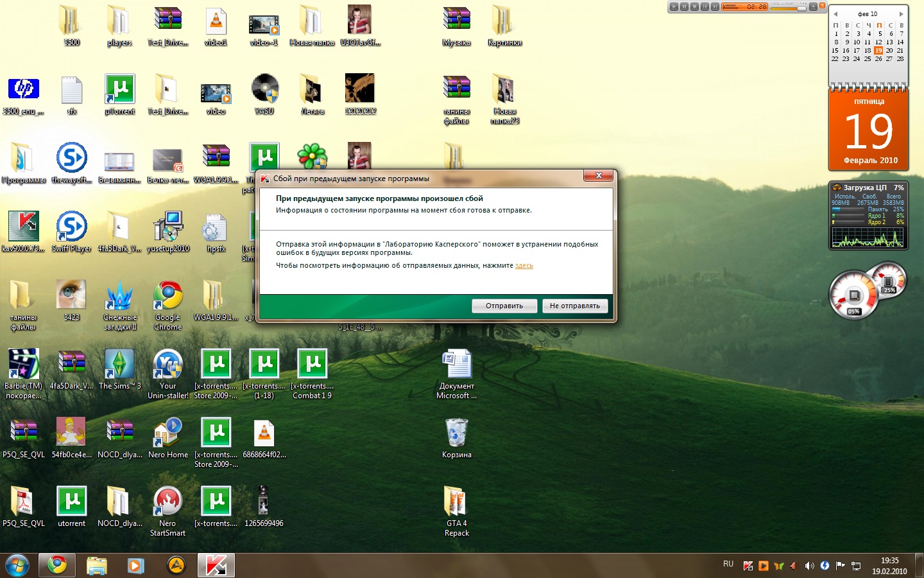The height and width of the screenshot is (578, 924).
Task: Open the Новая папка23 folder
Action: (x=504, y=99)
